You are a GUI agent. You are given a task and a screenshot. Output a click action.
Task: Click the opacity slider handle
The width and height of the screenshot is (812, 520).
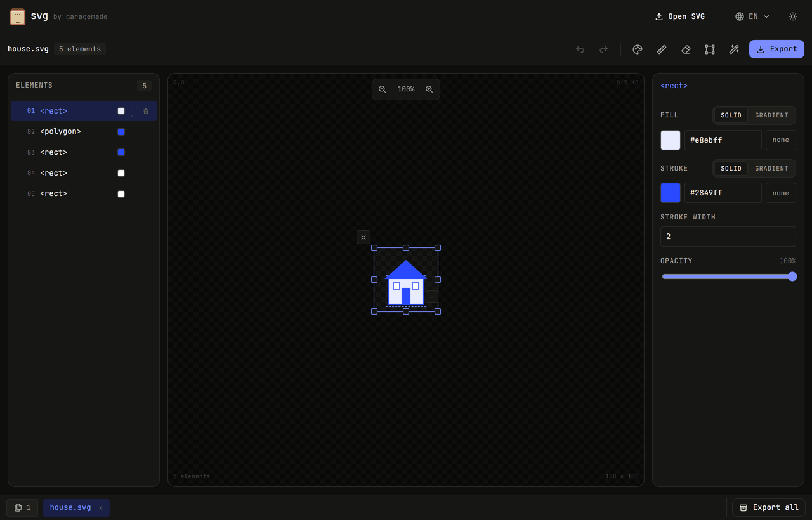(x=792, y=276)
